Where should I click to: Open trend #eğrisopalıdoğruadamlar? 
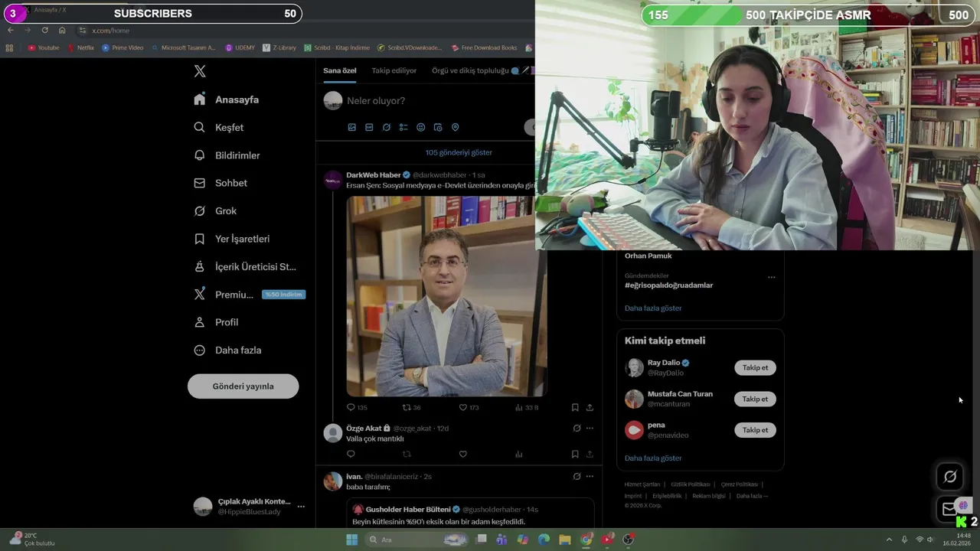(668, 285)
